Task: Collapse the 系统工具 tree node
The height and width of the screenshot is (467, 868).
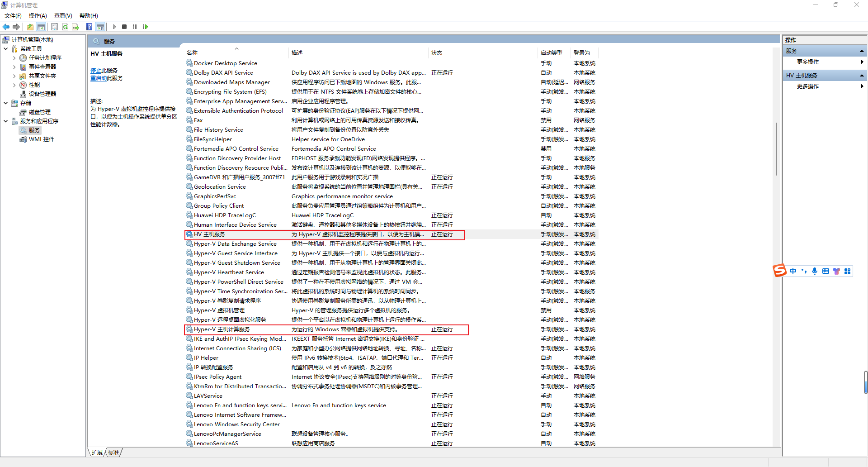Action: [5, 49]
